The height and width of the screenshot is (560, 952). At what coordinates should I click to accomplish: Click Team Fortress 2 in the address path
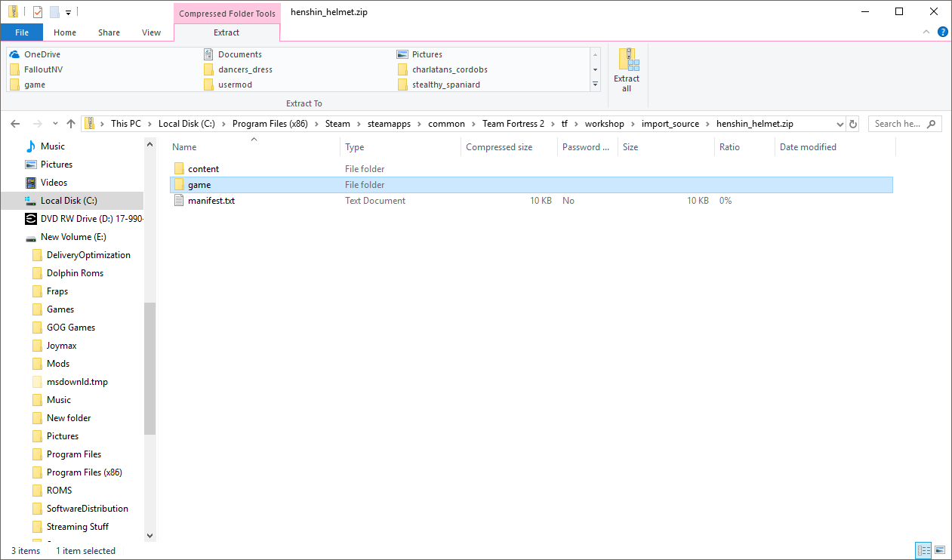513,124
